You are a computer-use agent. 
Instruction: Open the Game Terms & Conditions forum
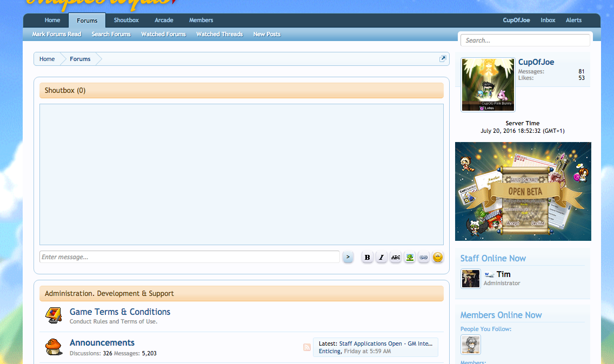(x=120, y=312)
